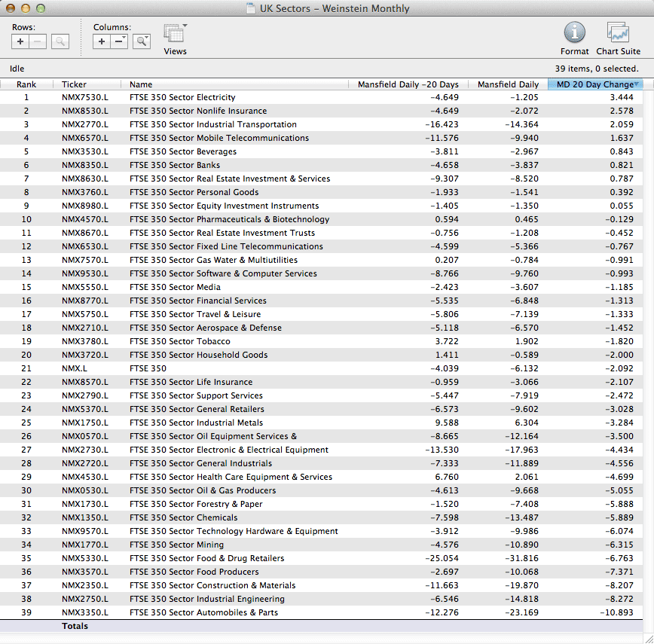Click the document icon in title bar
Screen dimensions: 654x644
251,9
